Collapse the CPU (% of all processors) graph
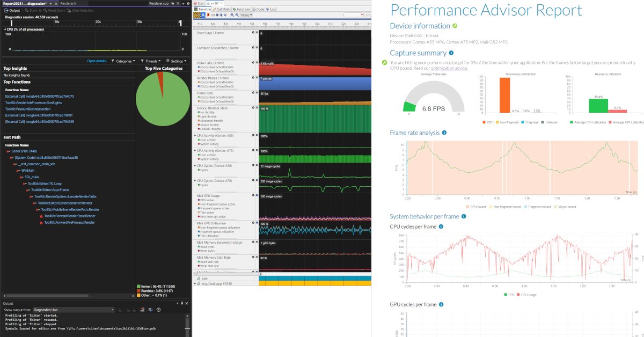644x337 pixels. (5, 29)
